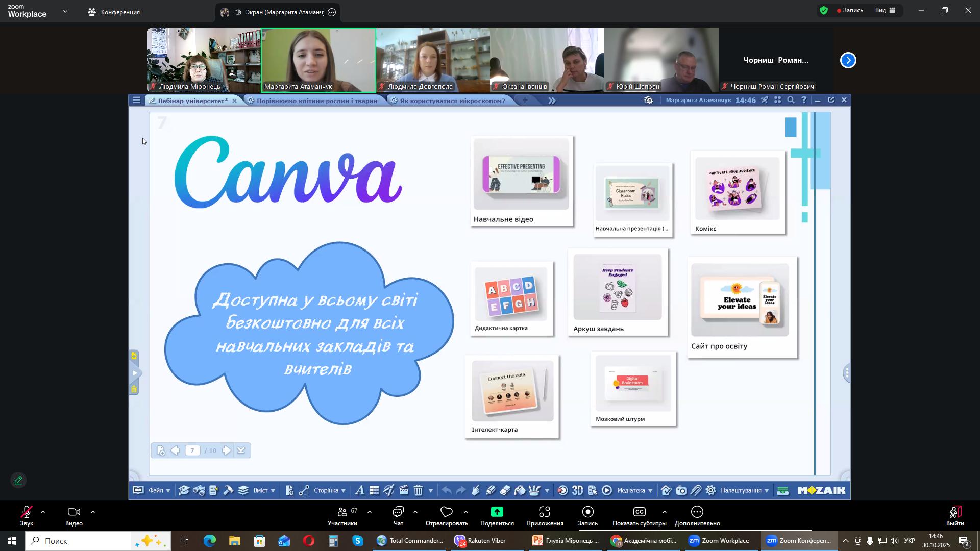Click the trash delete icon
Image resolution: width=980 pixels, height=551 pixels.
pyautogui.click(x=419, y=491)
